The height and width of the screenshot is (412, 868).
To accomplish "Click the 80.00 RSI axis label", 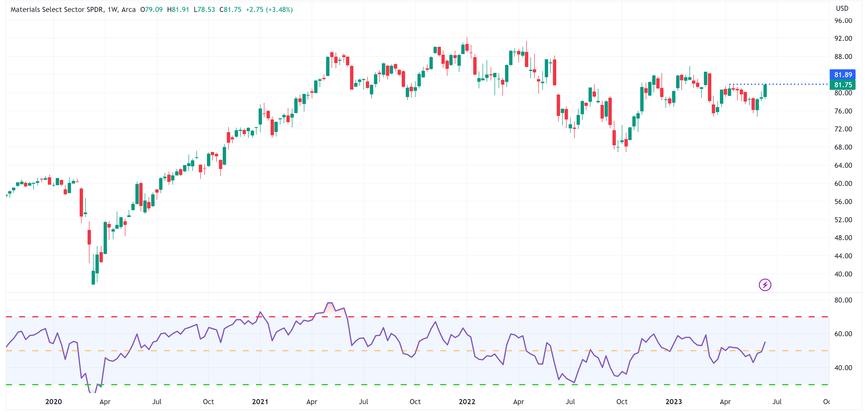I will tap(843, 300).
